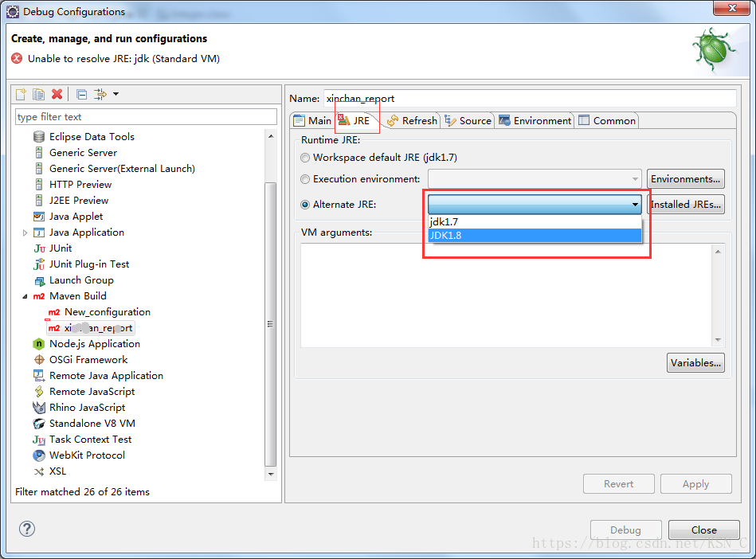This screenshot has width=756, height=559.
Task: Click the WebKit Protocol icon
Action: pyautogui.click(x=39, y=455)
